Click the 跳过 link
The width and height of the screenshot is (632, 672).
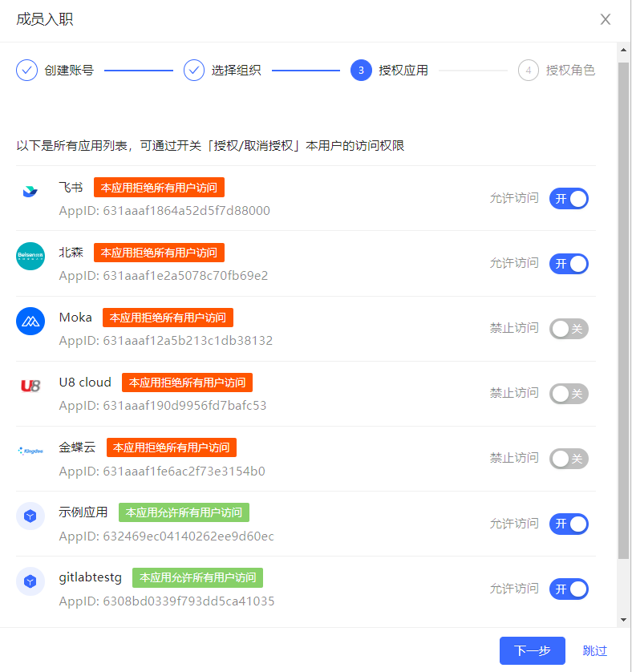coord(595,650)
